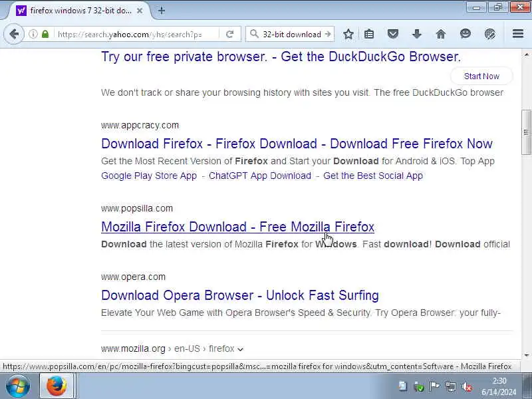Screen dimensions: 532x399
Task: Go back to the previous page
Action: [14, 34]
